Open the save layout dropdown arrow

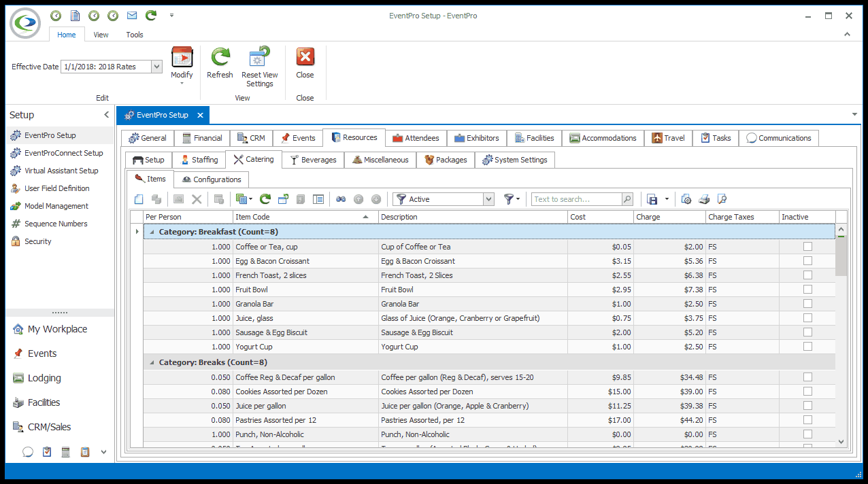pos(667,199)
